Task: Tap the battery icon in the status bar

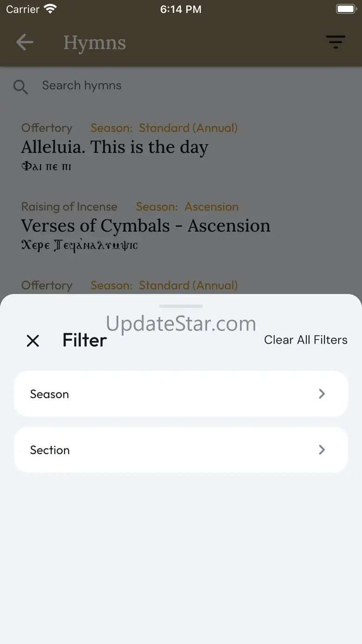Action: (x=345, y=9)
